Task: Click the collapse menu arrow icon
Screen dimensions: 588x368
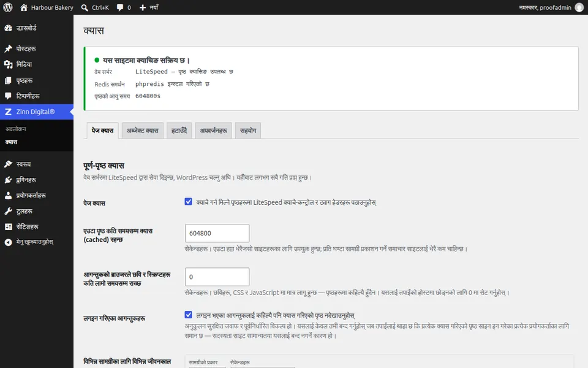Action: [8, 243]
